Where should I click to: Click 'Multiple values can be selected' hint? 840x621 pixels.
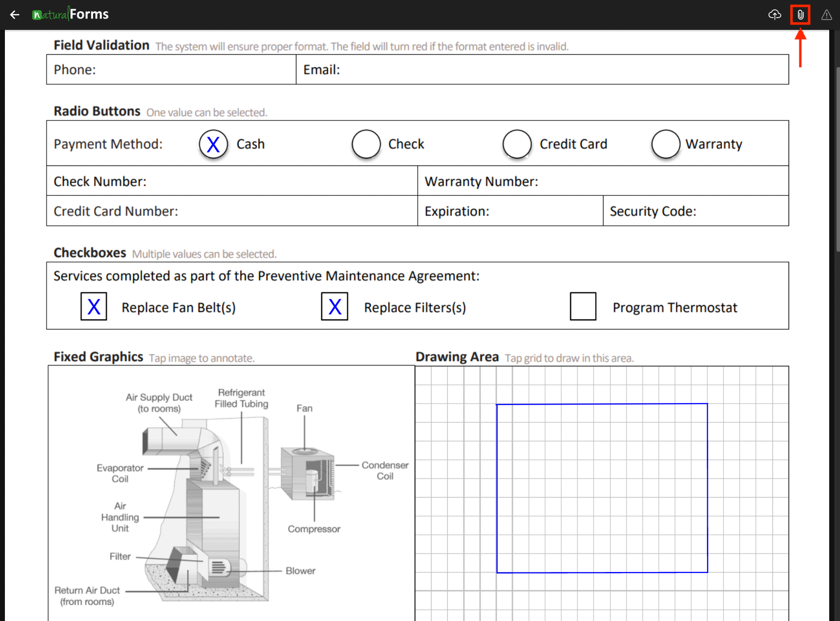pos(204,254)
